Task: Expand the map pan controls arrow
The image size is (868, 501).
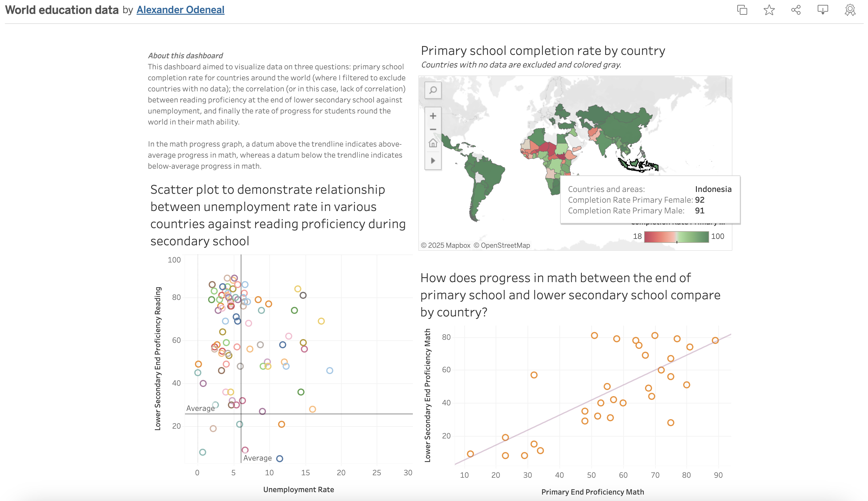Action: [x=433, y=160]
